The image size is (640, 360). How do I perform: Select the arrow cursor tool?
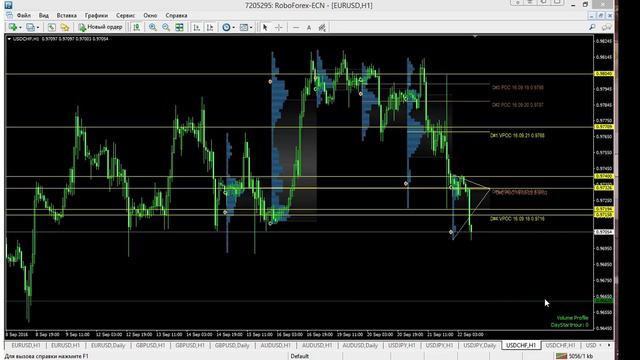[x=265, y=27]
